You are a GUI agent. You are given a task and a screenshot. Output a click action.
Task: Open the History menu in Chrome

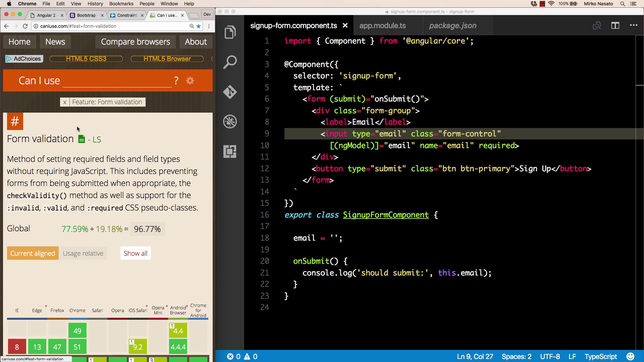click(x=95, y=4)
